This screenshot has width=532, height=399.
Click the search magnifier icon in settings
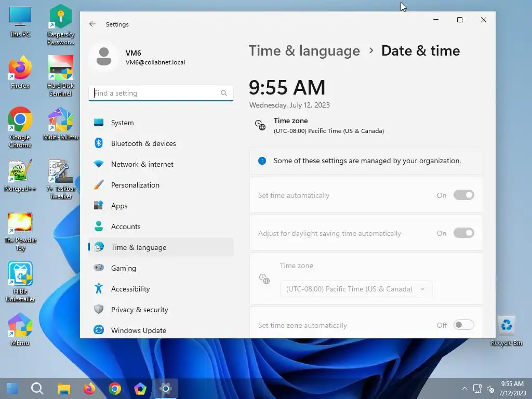pos(223,93)
